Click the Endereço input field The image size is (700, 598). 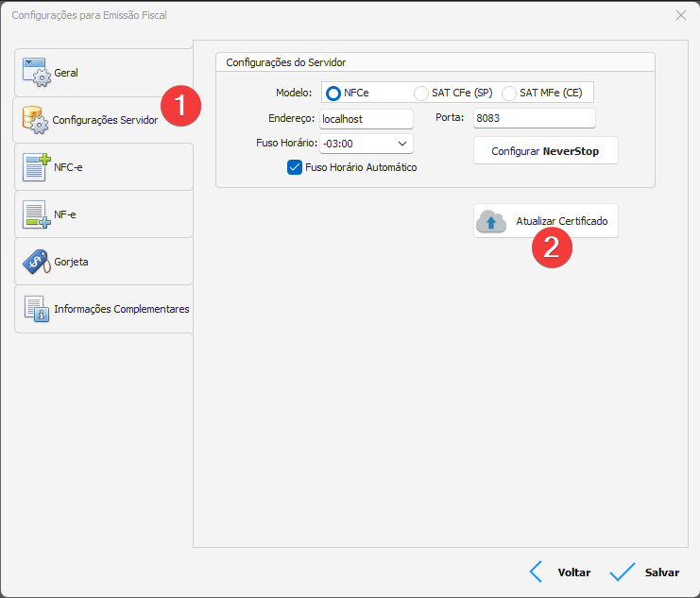click(x=366, y=119)
